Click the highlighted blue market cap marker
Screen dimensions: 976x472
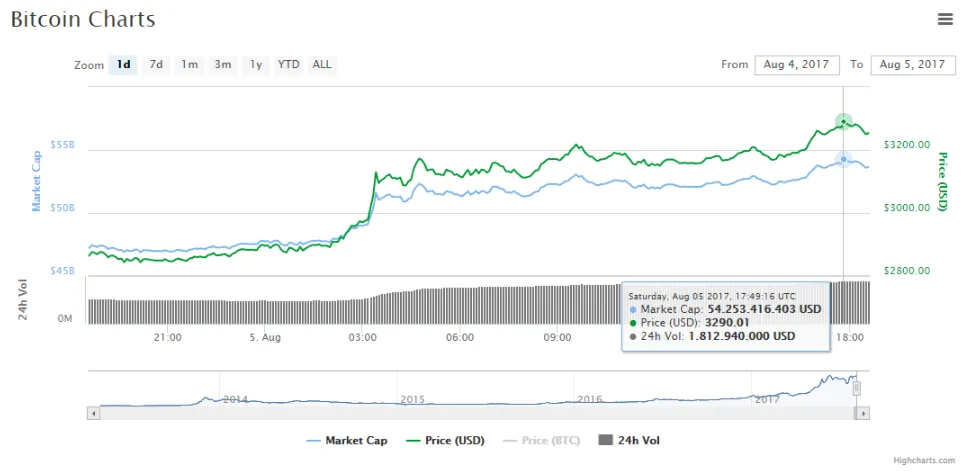click(x=843, y=159)
